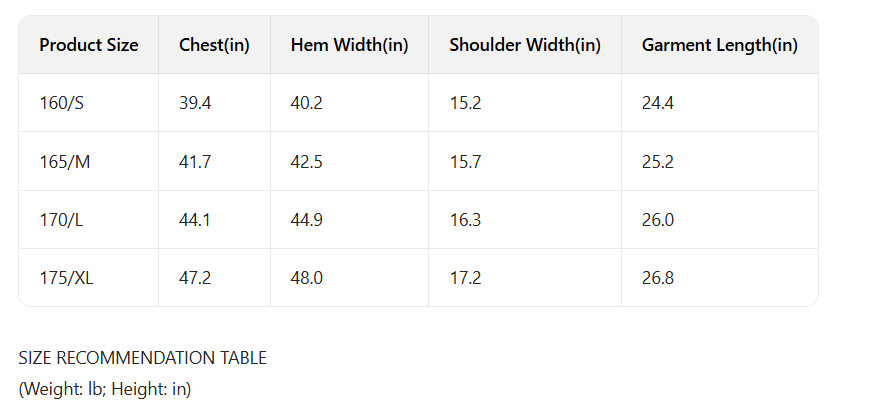Click the Garment Length(in) column header
The image size is (877, 410).
(719, 45)
